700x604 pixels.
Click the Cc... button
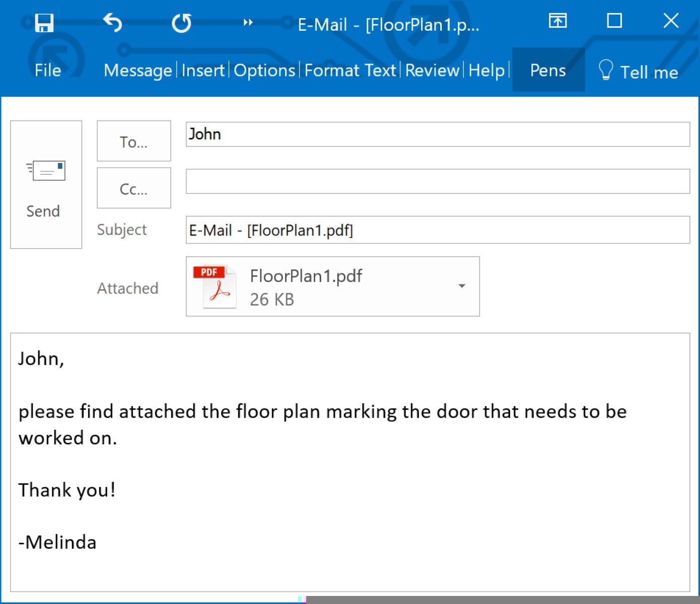134,189
